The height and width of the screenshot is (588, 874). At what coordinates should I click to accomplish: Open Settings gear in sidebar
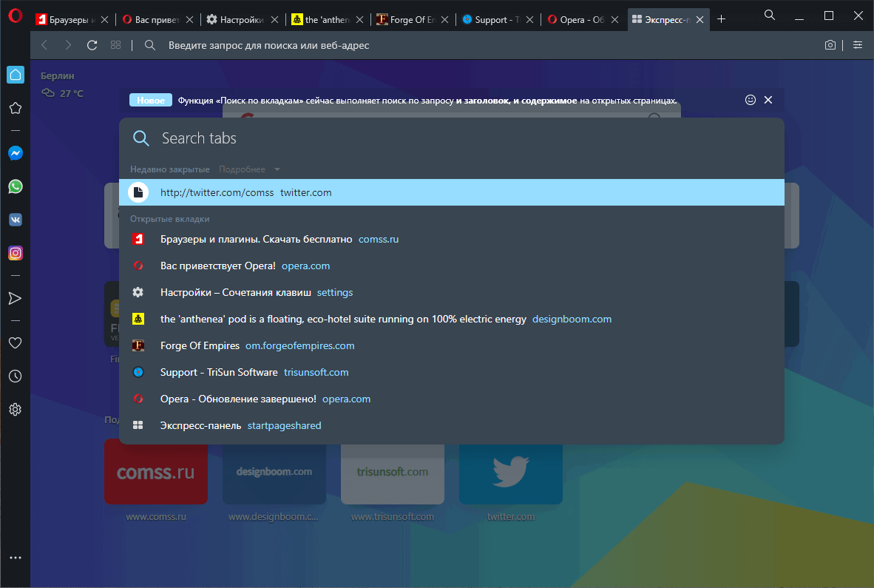[16, 410]
